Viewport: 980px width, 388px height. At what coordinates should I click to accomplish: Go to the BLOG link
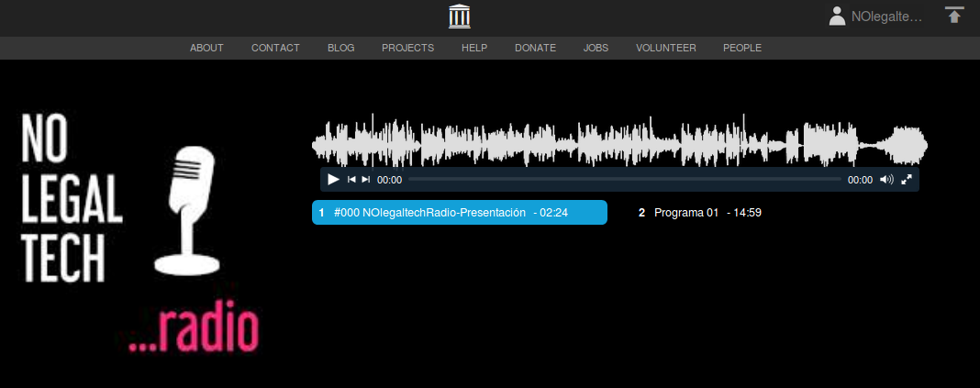[x=340, y=48]
